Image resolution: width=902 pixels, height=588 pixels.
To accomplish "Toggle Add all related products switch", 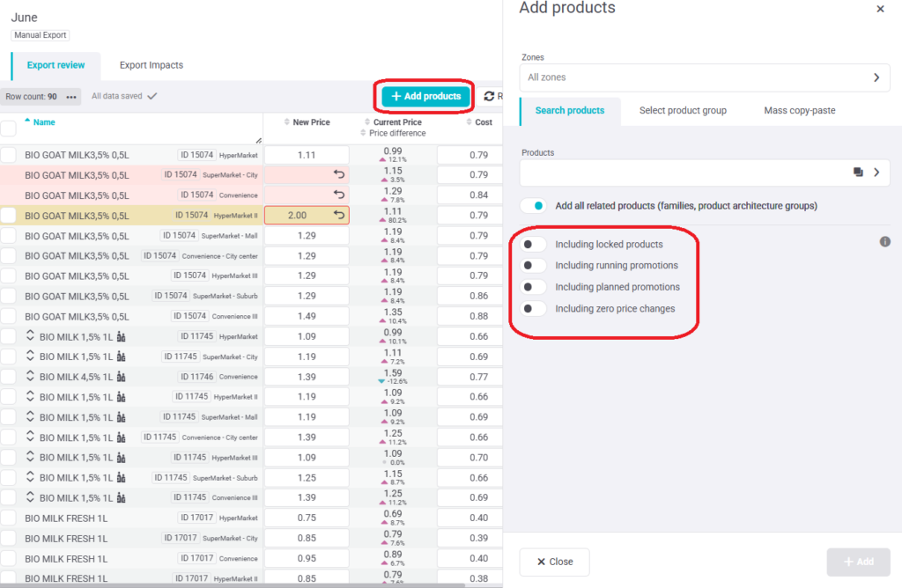I will [533, 206].
